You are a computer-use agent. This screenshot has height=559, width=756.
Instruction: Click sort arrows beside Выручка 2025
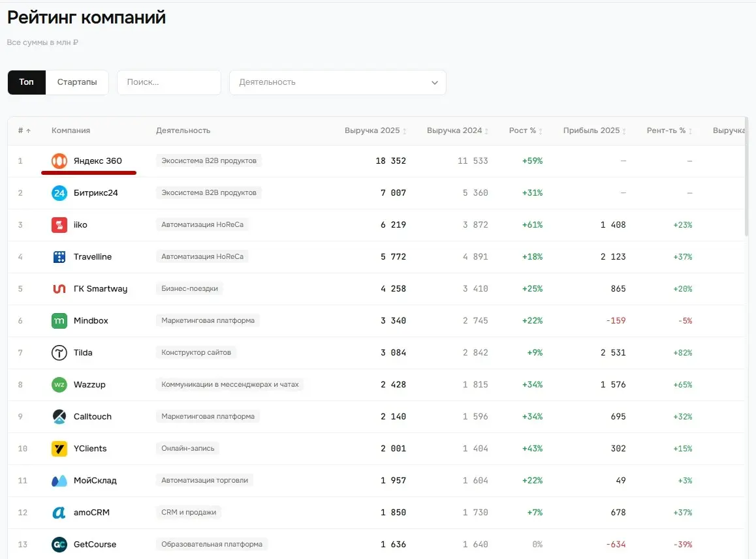point(405,131)
